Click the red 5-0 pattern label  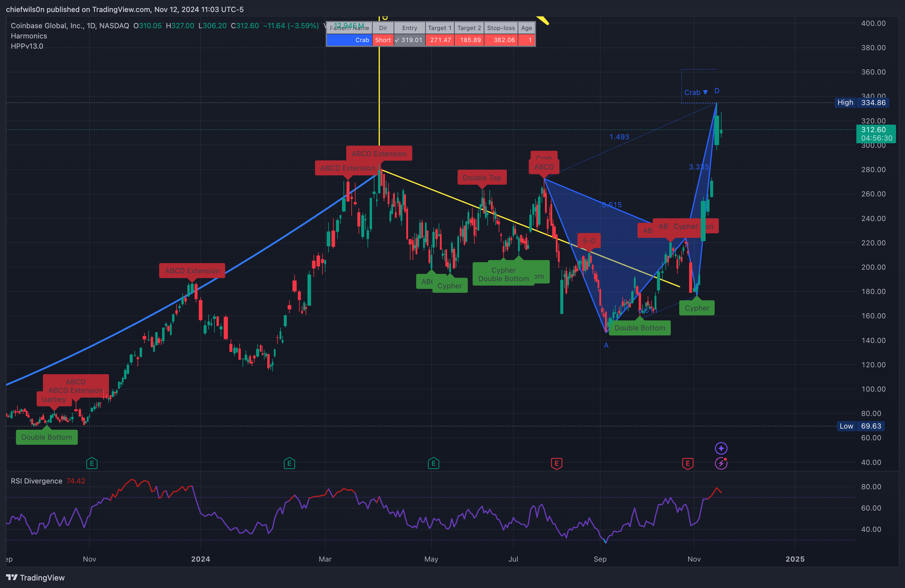(x=589, y=241)
